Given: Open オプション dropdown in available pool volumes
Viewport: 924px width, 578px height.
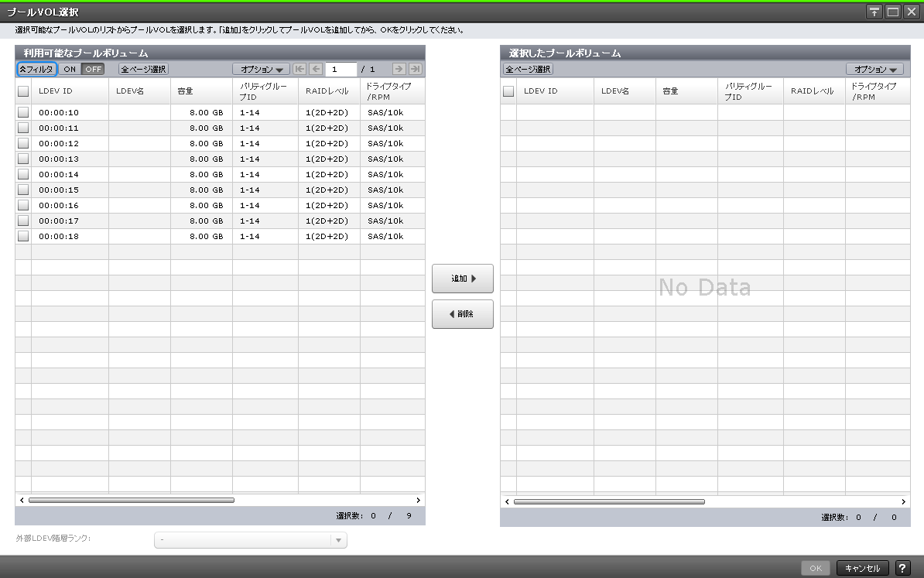Looking at the screenshot, I should tap(261, 69).
